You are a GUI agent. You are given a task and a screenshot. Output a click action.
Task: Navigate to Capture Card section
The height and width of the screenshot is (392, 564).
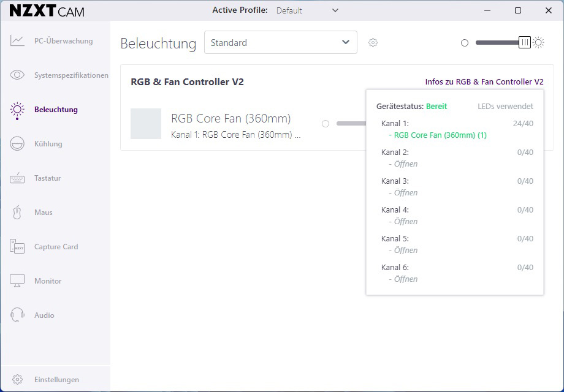56,247
